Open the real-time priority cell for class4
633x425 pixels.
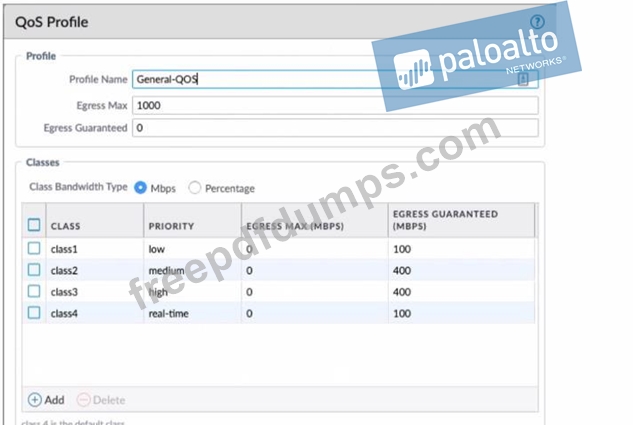tap(190, 313)
